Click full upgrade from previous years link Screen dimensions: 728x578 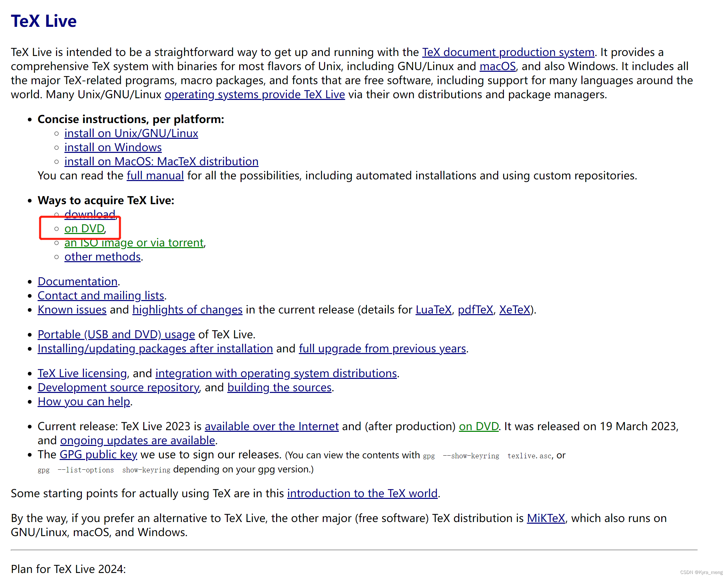click(382, 349)
